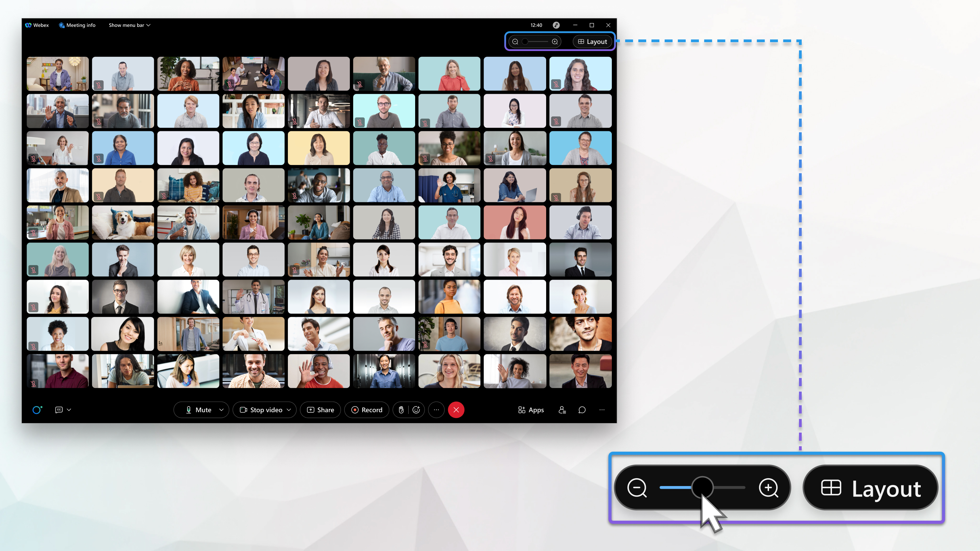Show menu bar option
The width and height of the screenshot is (980, 551).
coord(128,25)
